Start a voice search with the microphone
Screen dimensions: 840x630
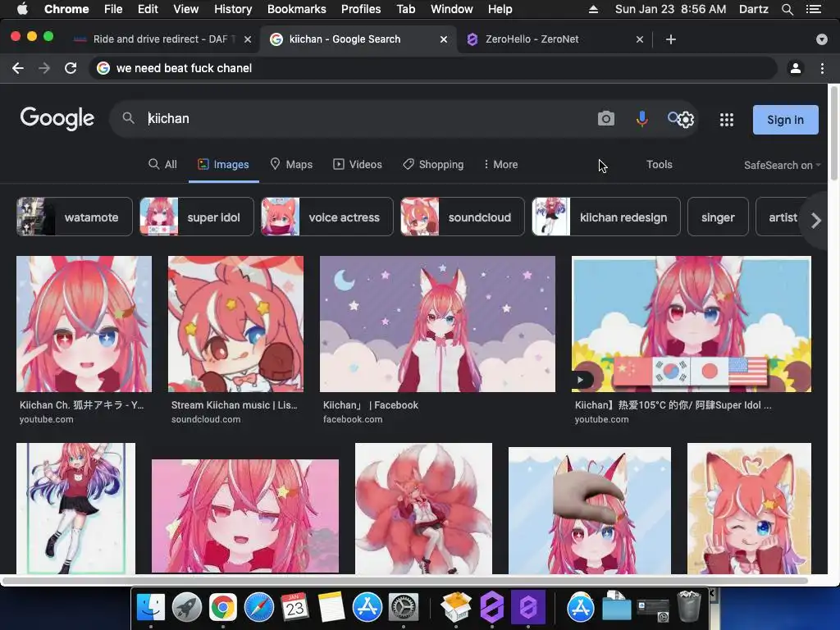[641, 118]
